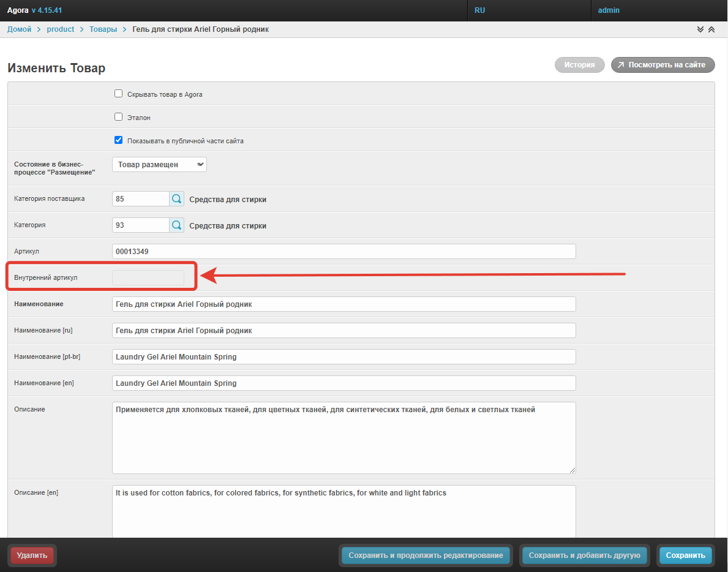Click the supplier category search magnifier icon

[176, 199]
